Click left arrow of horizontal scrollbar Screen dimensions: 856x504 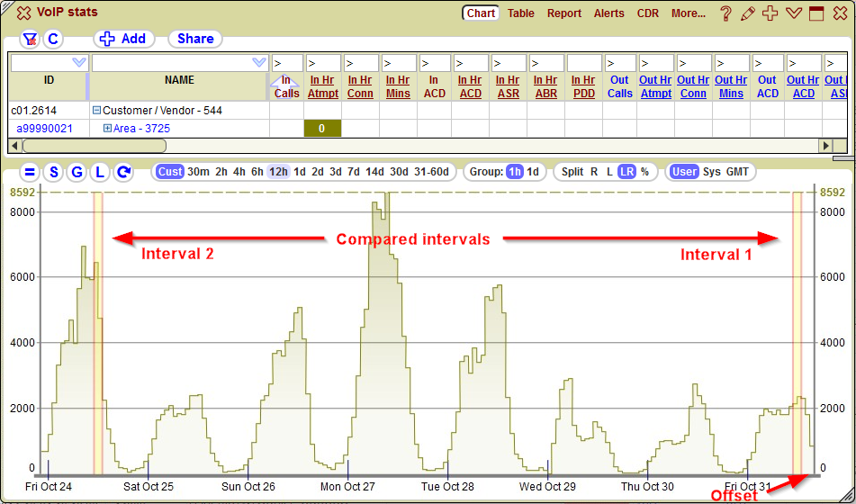click(x=14, y=146)
